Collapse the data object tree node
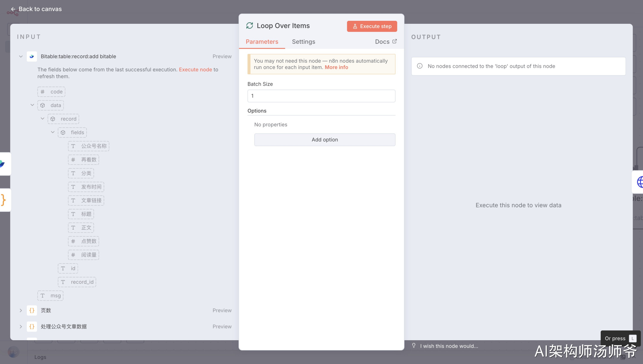Screen dimensions: 643x364 (32, 105)
